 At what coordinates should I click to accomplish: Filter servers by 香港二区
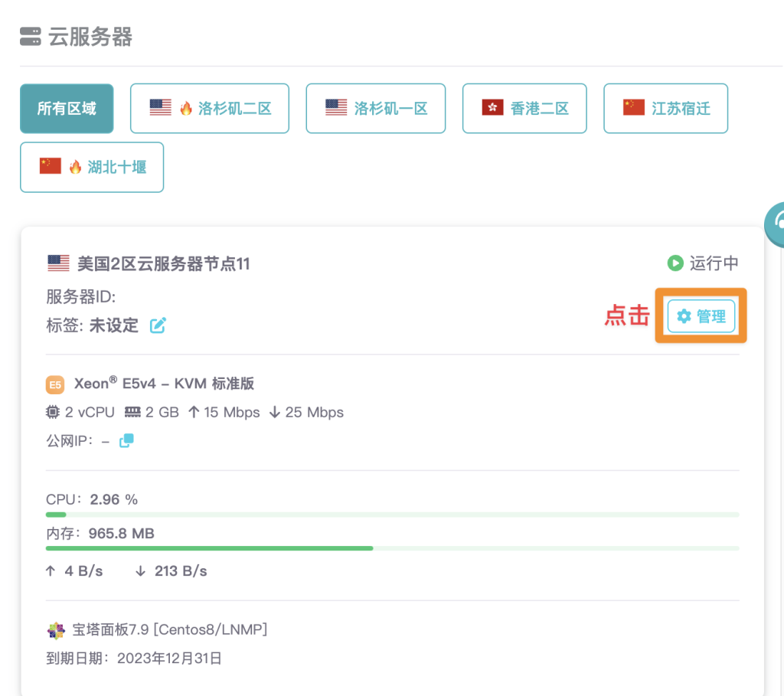pyautogui.click(x=524, y=109)
